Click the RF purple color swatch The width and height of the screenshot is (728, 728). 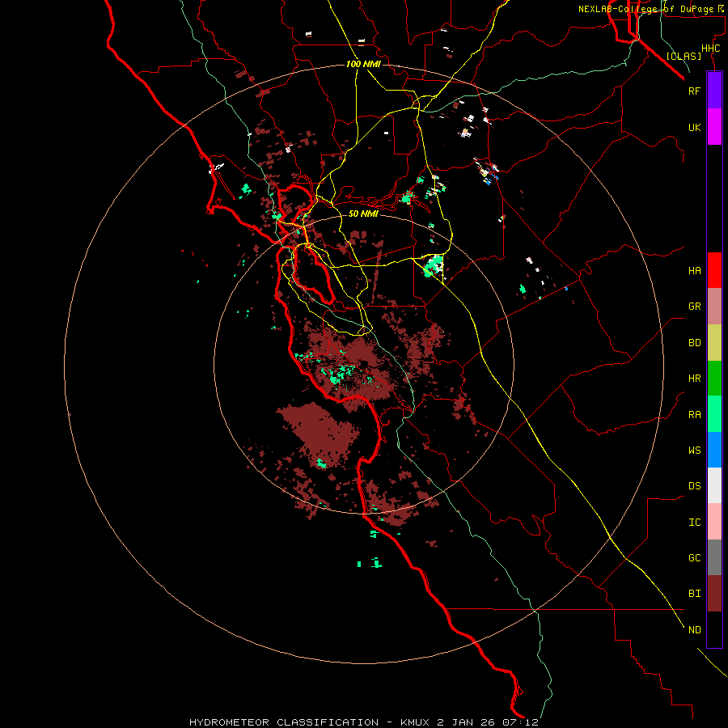[x=714, y=91]
